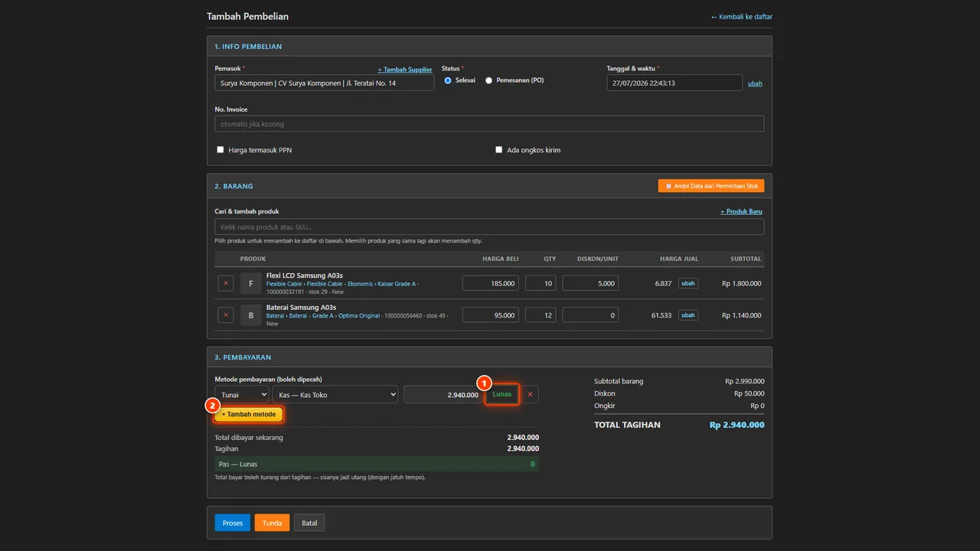Click subtotal Rp 1.140.000

(741, 315)
